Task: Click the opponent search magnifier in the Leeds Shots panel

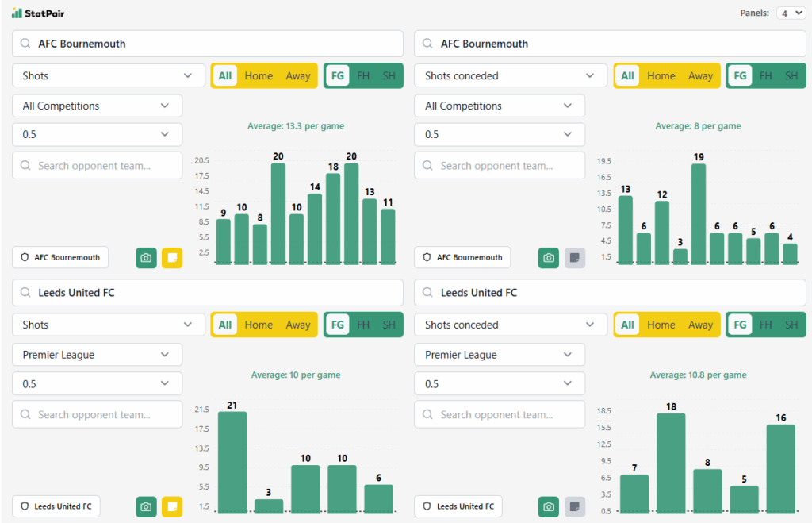Action: click(25, 414)
